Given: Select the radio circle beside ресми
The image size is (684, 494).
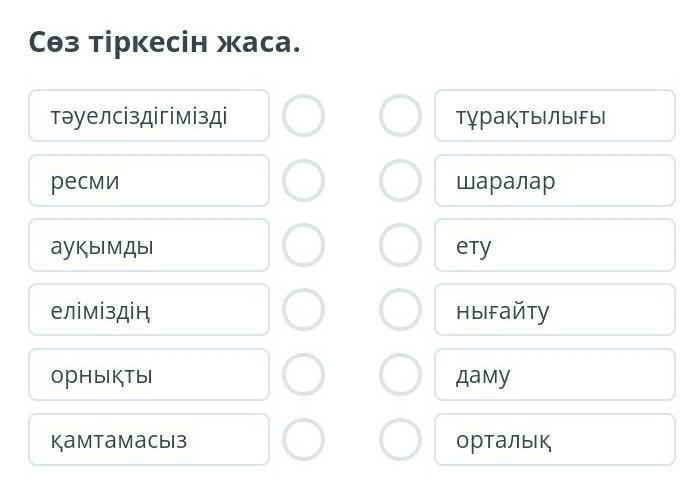Looking at the screenshot, I should coord(303,181).
